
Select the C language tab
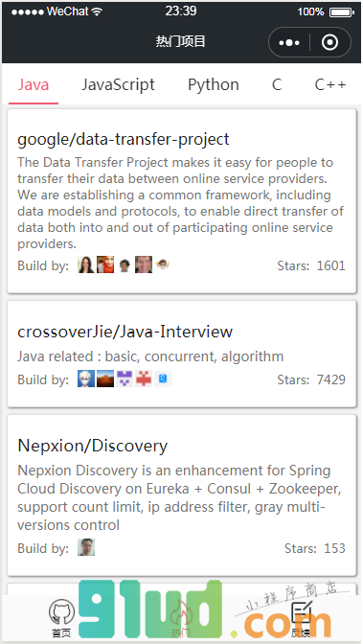[x=277, y=85]
